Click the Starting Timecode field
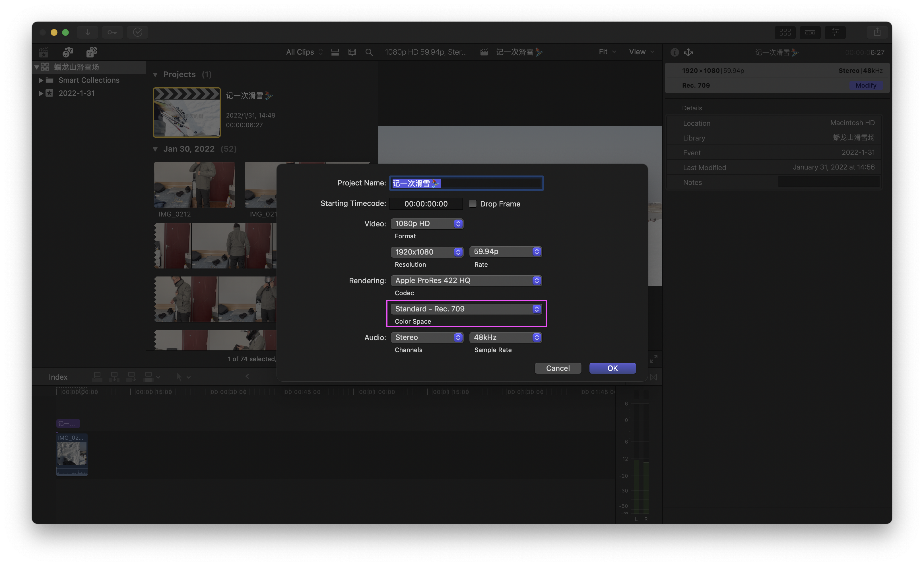The width and height of the screenshot is (924, 566). click(426, 204)
